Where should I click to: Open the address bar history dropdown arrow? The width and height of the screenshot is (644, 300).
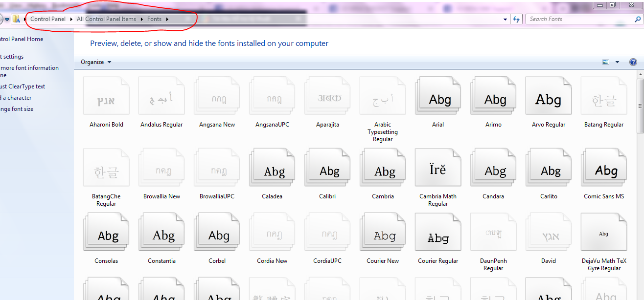[x=506, y=19]
